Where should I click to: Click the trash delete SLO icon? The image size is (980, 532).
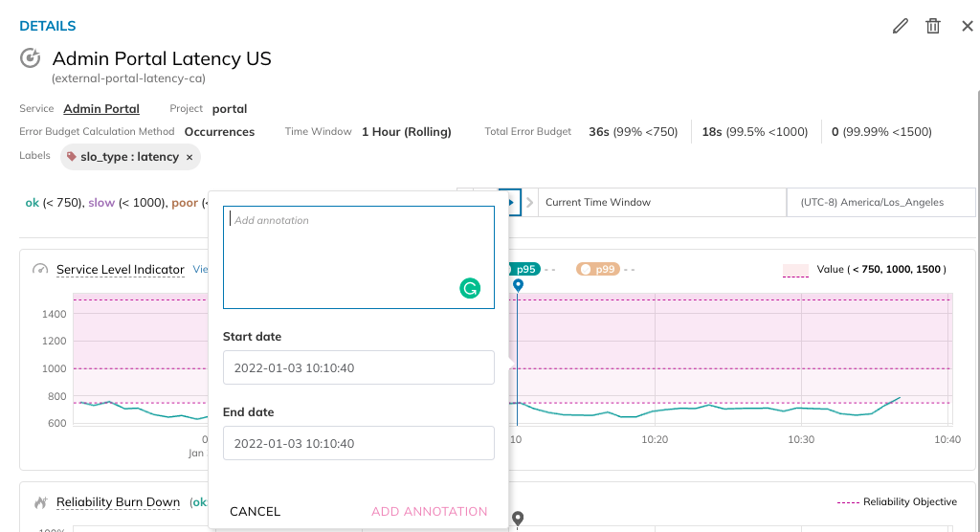tap(933, 26)
